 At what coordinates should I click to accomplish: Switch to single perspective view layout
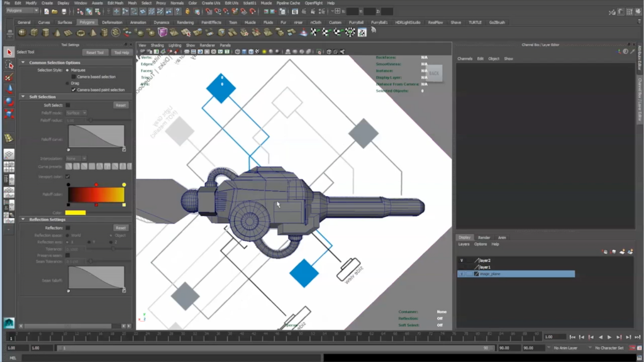pos(9,154)
